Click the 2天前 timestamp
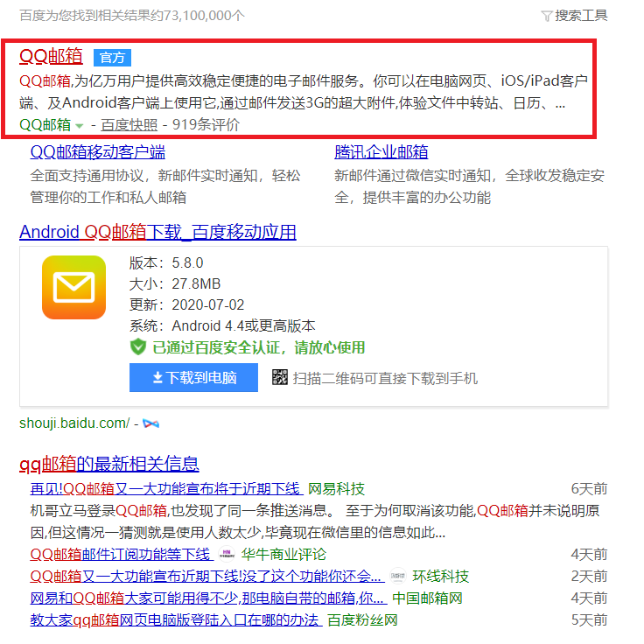This screenshot has width=644, height=644. pos(590,577)
